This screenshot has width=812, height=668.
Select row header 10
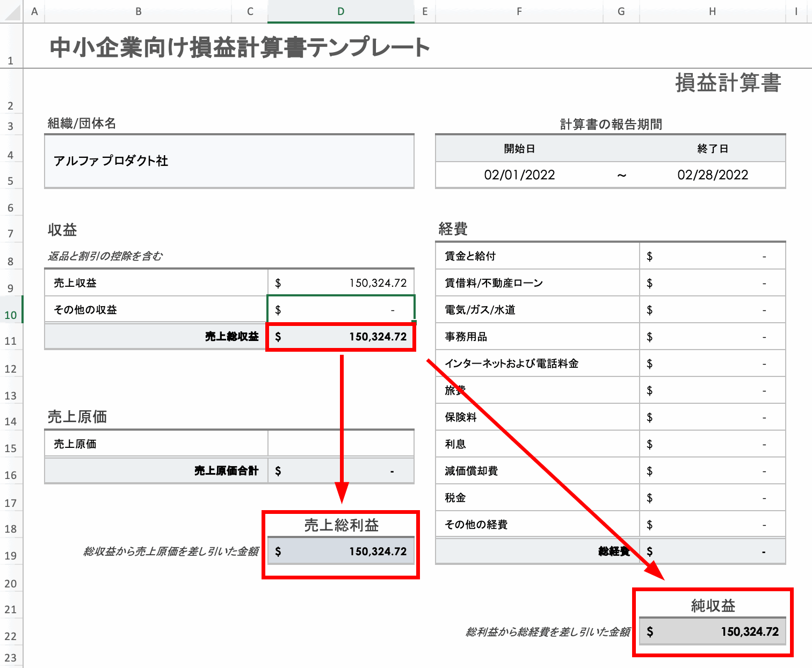pyautogui.click(x=11, y=315)
